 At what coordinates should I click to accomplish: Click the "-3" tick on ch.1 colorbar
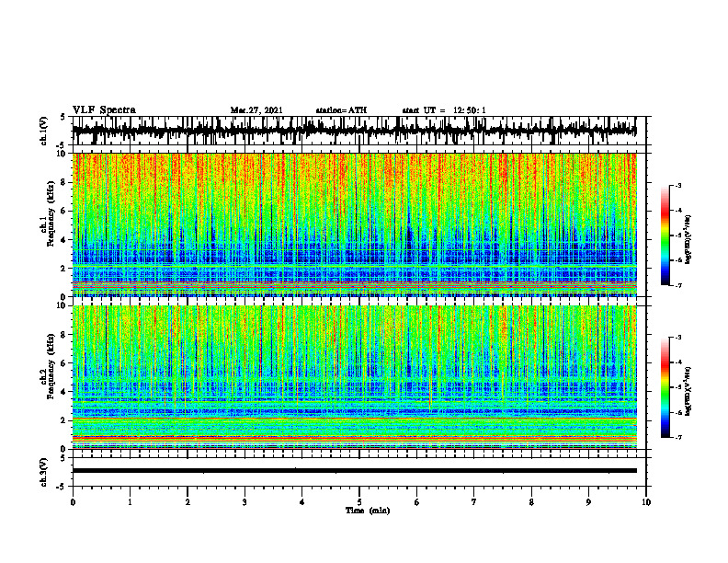point(677,185)
